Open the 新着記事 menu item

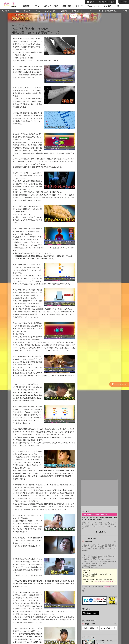click(26, 6)
